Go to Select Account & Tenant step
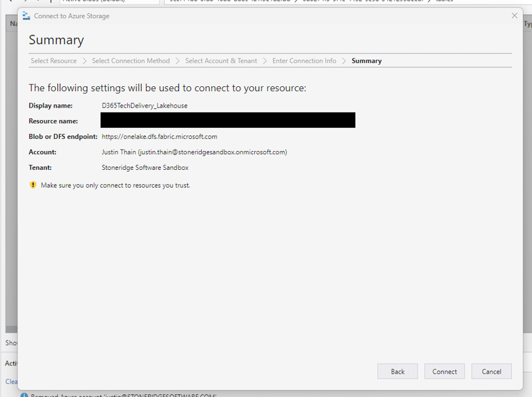The image size is (532, 397). 221,61
